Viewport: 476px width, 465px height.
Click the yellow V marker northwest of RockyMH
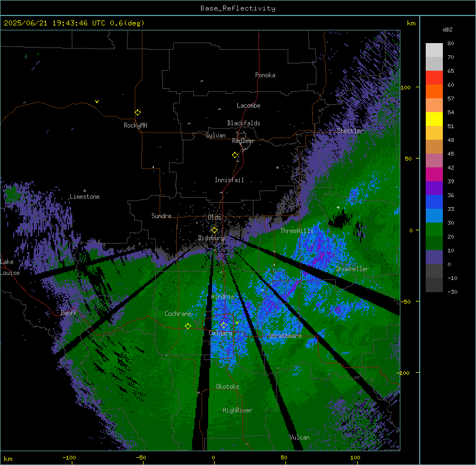[97, 102]
